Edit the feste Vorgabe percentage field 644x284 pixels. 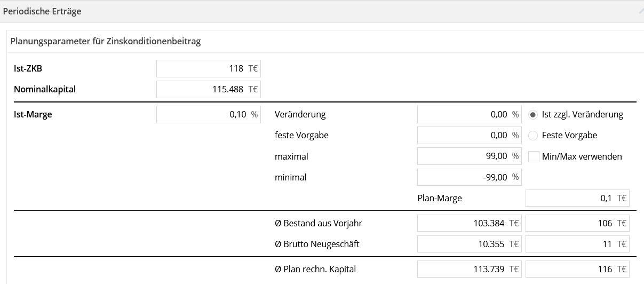click(x=469, y=136)
